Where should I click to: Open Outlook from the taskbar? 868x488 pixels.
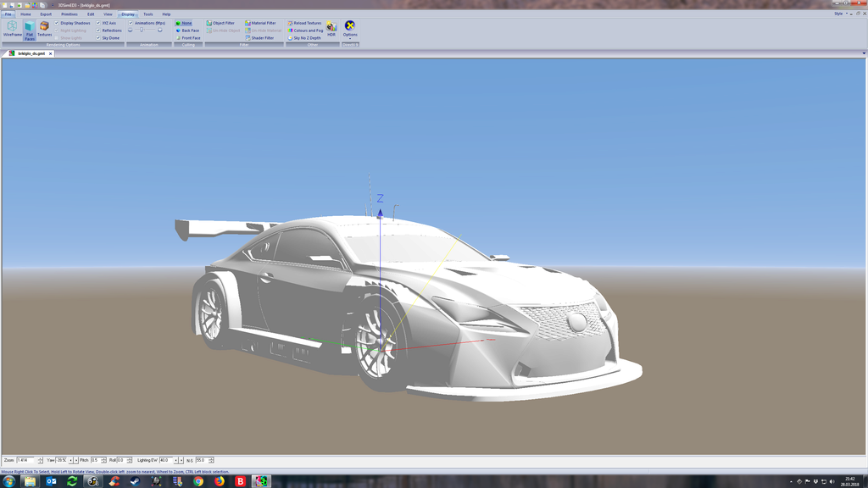click(51, 481)
